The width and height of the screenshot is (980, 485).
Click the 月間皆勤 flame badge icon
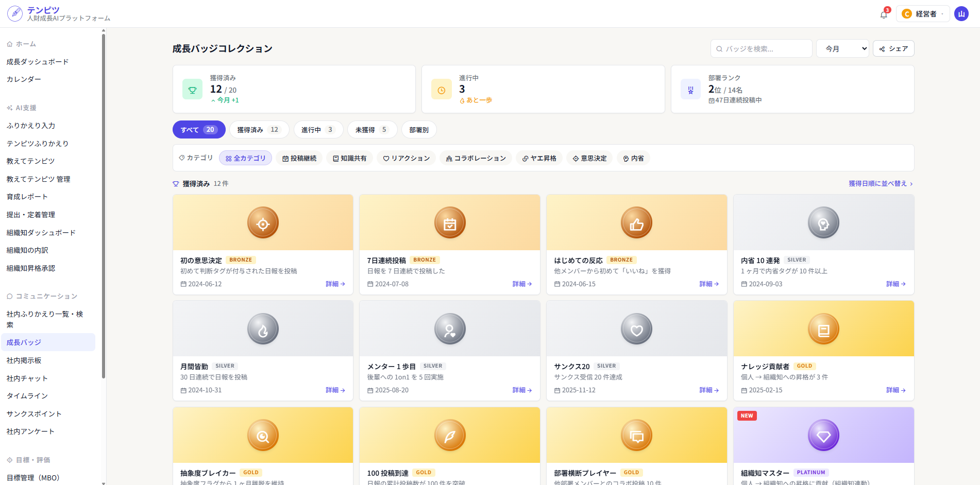tap(263, 329)
